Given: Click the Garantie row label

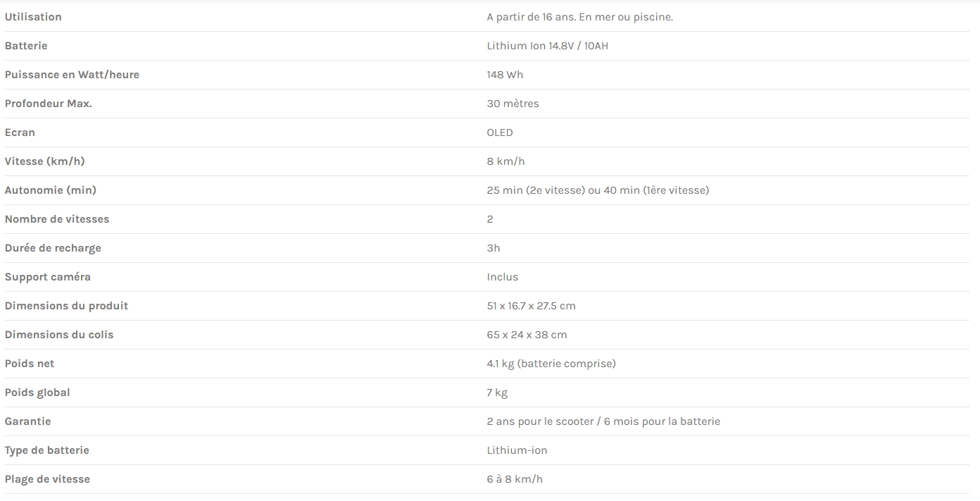Looking at the screenshot, I should (x=28, y=421).
